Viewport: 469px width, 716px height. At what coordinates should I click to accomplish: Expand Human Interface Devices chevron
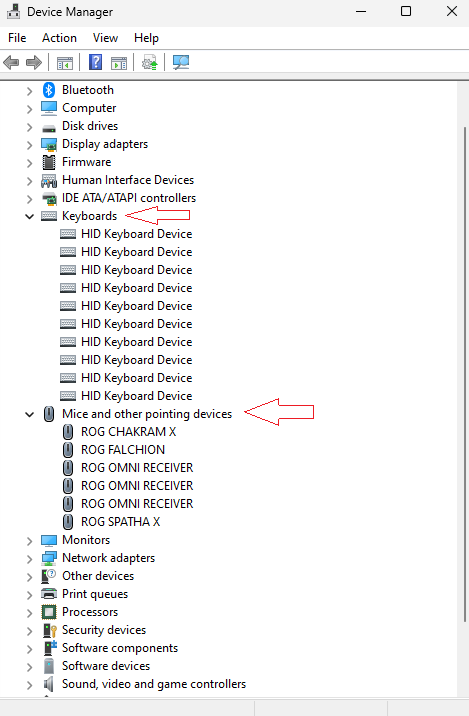pos(30,181)
